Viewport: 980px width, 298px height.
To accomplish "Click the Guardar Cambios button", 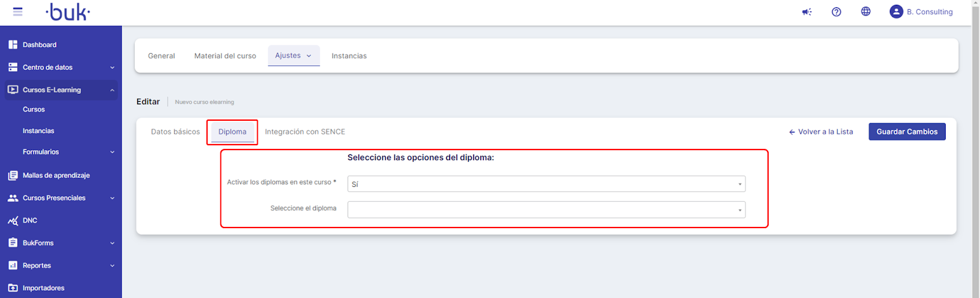I will point(907,132).
